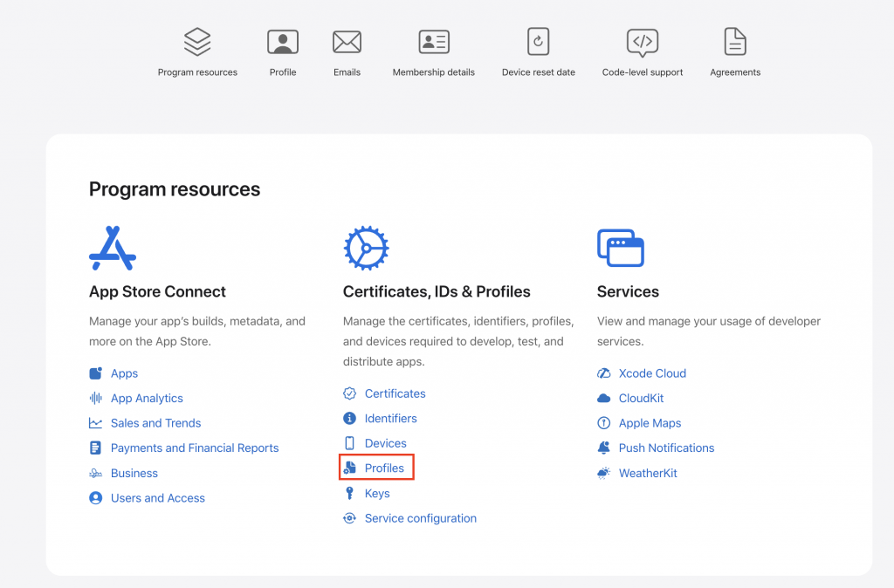Click the Business handshake icon
The image size is (894, 588).
point(96,473)
